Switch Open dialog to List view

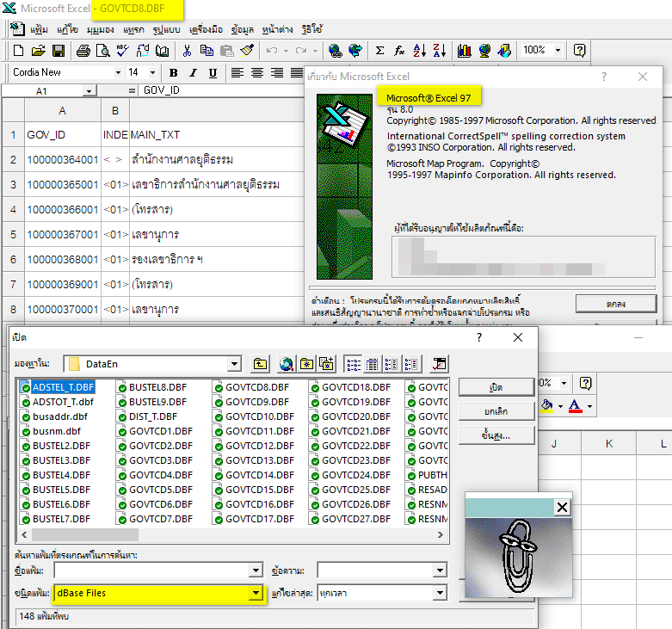click(354, 364)
